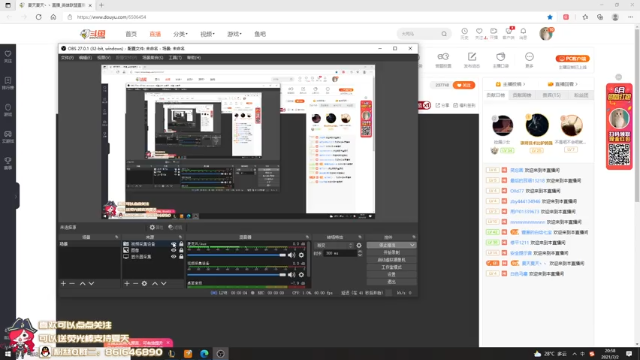Open the OBS 视图 menu

[104, 58]
